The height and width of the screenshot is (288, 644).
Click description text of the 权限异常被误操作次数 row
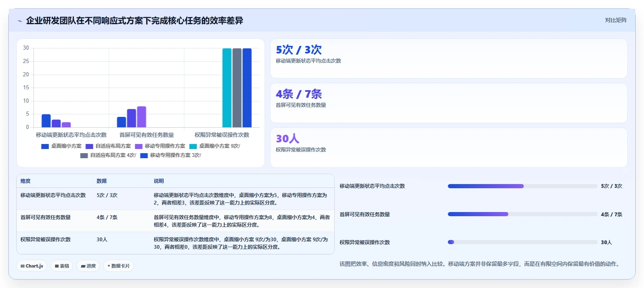tap(241, 243)
